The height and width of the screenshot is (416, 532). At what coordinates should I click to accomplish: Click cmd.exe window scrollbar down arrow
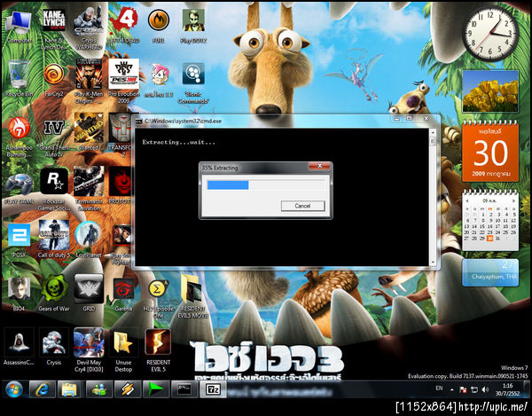433,263
